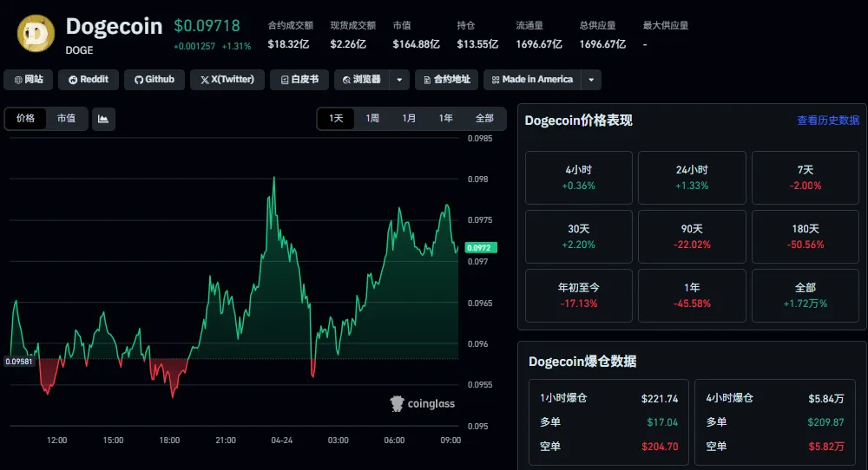Switch chart to 市值 market cap view
This screenshot has height=470, width=868.
click(x=67, y=118)
